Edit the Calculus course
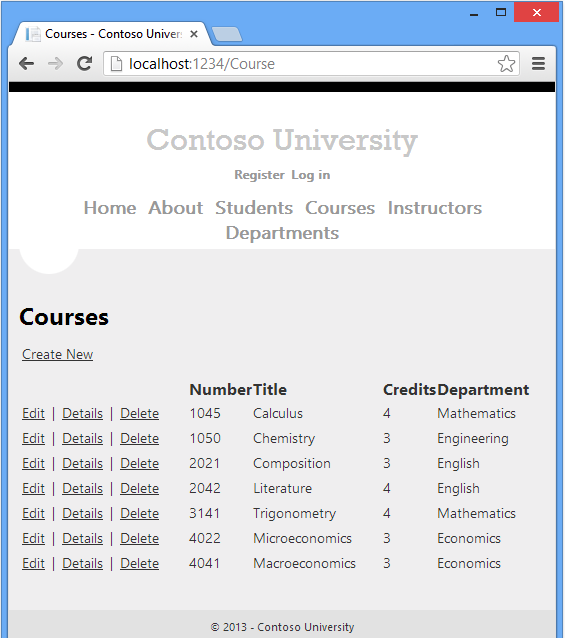 click(x=33, y=413)
